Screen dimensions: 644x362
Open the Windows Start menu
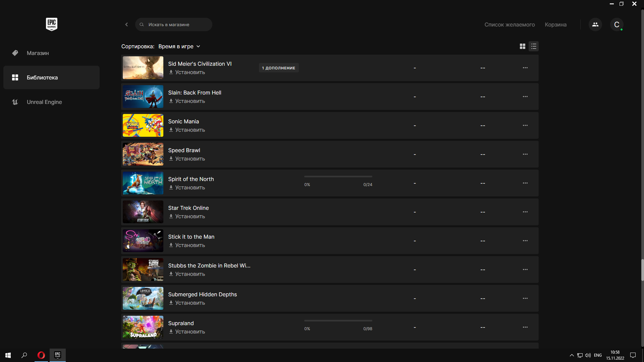8,355
